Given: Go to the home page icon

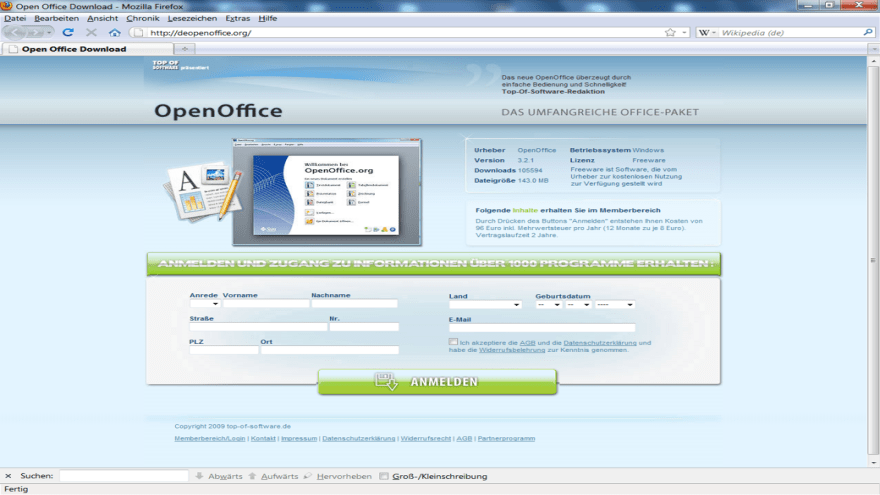Looking at the screenshot, I should 114,33.
